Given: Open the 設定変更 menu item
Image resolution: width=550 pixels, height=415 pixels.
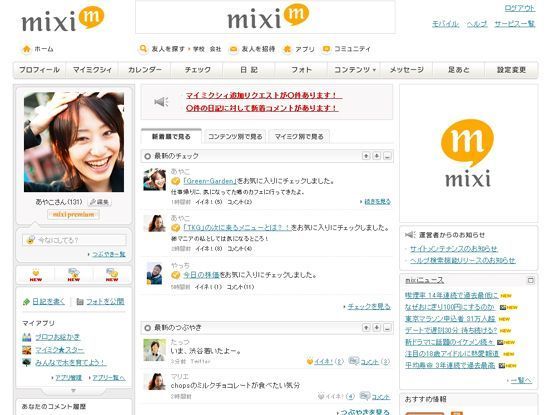Looking at the screenshot, I should [x=511, y=70].
